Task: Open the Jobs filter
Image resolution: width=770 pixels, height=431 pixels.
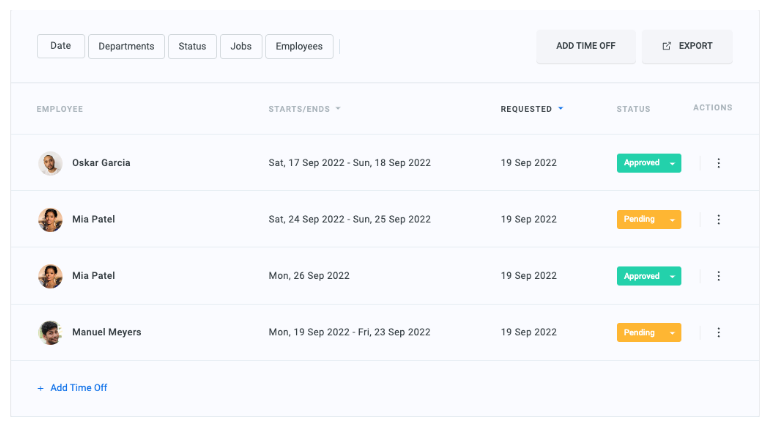Action: 241,46
